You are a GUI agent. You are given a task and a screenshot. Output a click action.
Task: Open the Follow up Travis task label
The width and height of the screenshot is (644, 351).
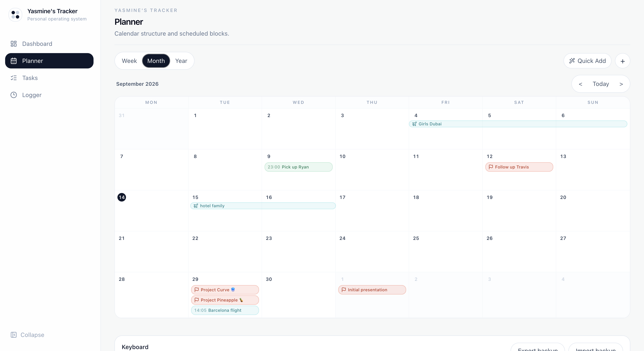point(512,167)
